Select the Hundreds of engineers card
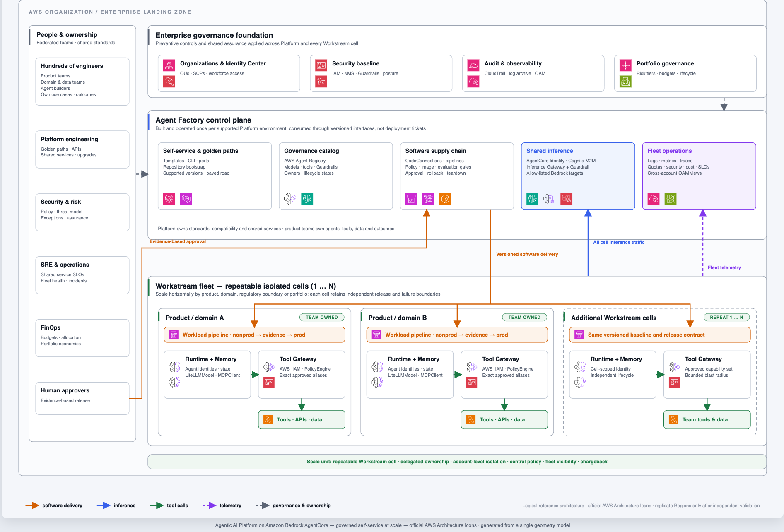 [x=82, y=82]
